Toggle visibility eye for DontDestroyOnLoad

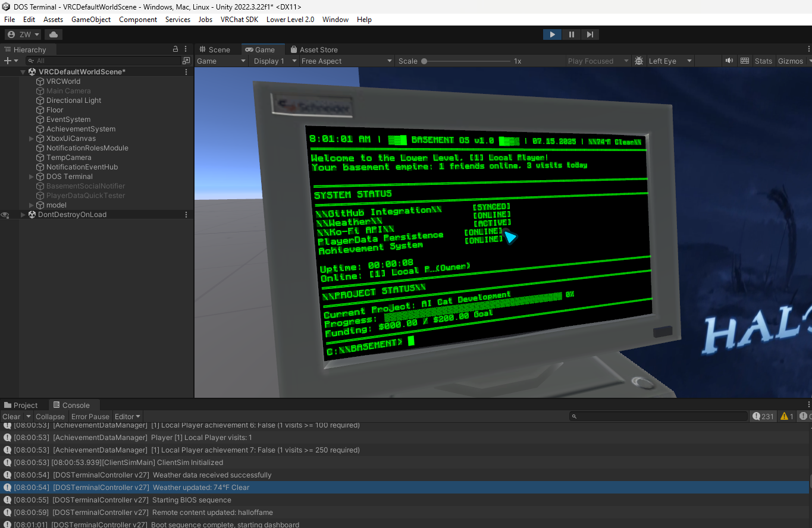[x=5, y=215]
